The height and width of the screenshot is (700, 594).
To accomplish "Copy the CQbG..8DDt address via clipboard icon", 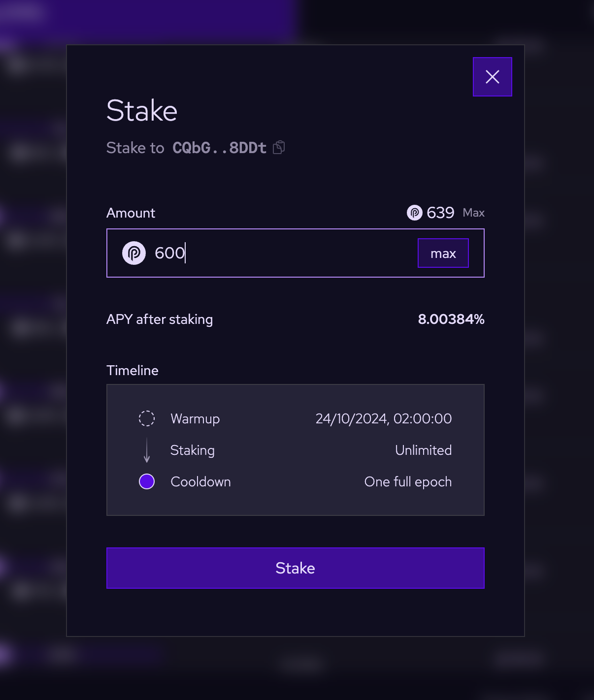I will [279, 148].
